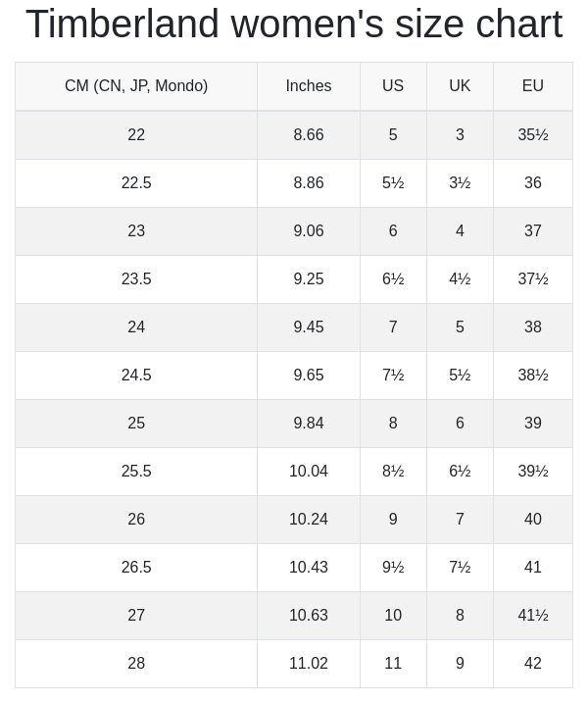The image size is (588, 703).
Task: Click the 'Inches' column header
Action: 309,86
